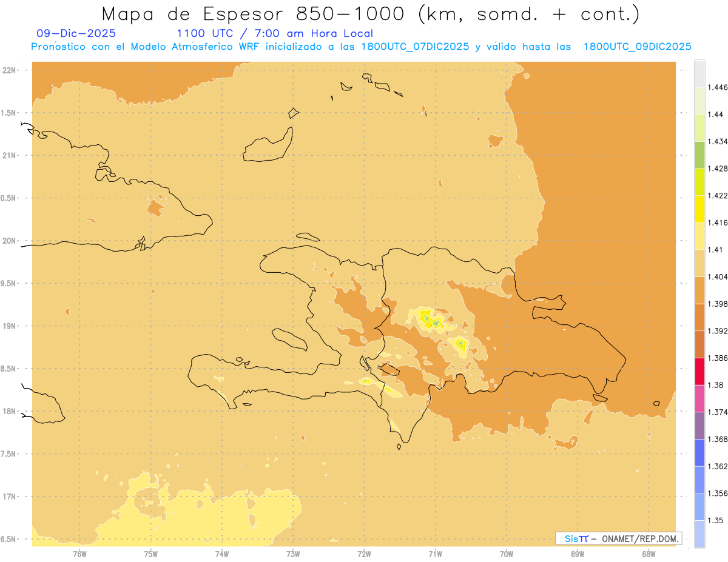The image size is (728, 562).
Task: Click the legend value '1.404'
Action: point(718,277)
